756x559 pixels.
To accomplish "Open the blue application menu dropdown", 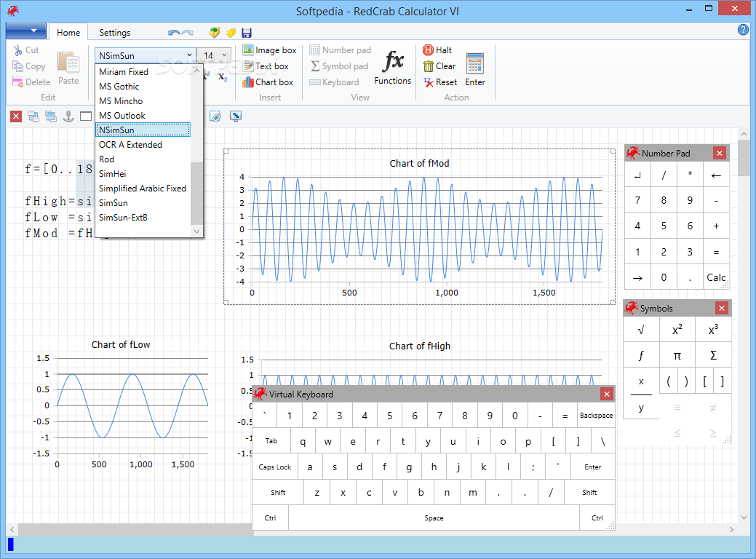I will point(26,31).
